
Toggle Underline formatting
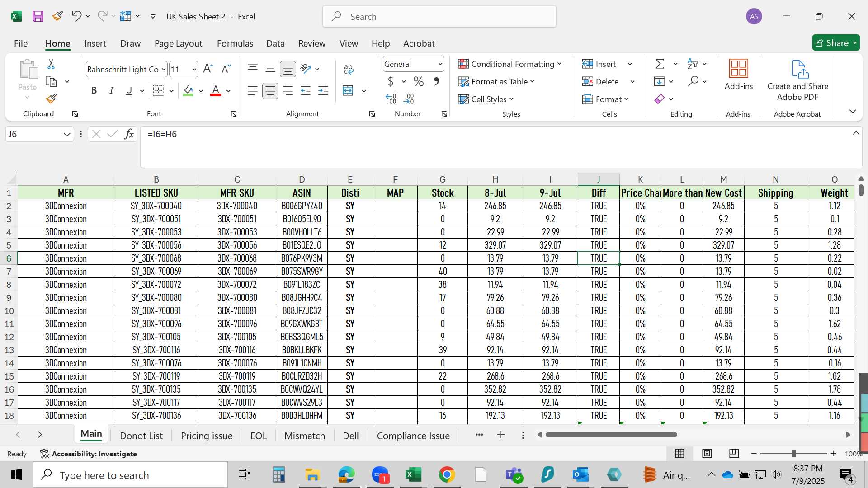[x=129, y=90]
